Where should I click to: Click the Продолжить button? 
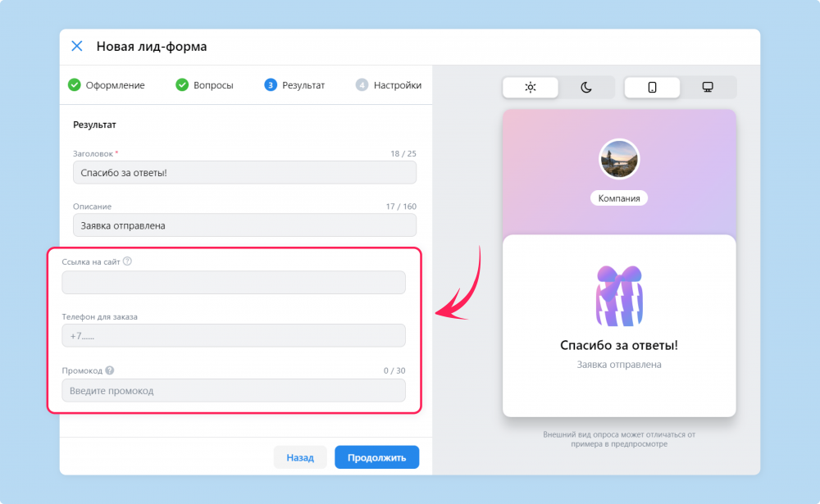click(x=377, y=457)
